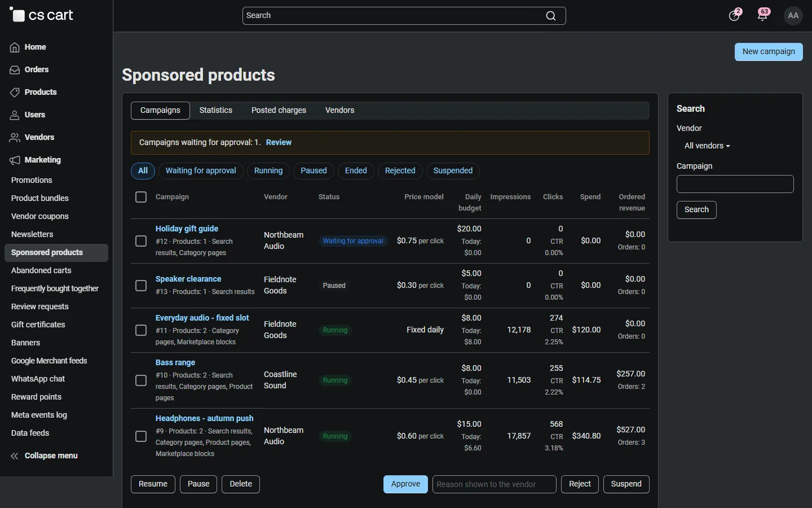Click the Vendors people icon
The height and width of the screenshot is (508, 812).
pos(15,138)
